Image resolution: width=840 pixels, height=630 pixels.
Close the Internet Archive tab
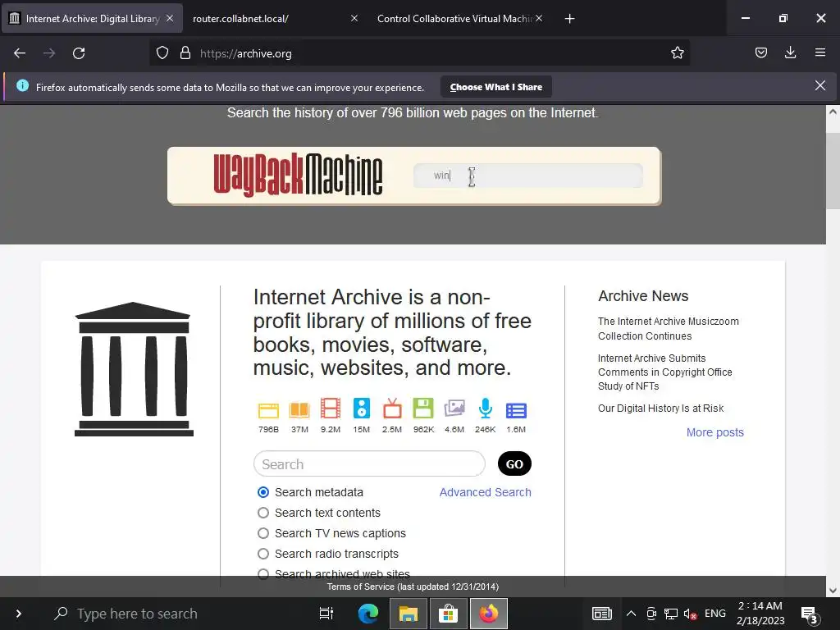point(169,18)
